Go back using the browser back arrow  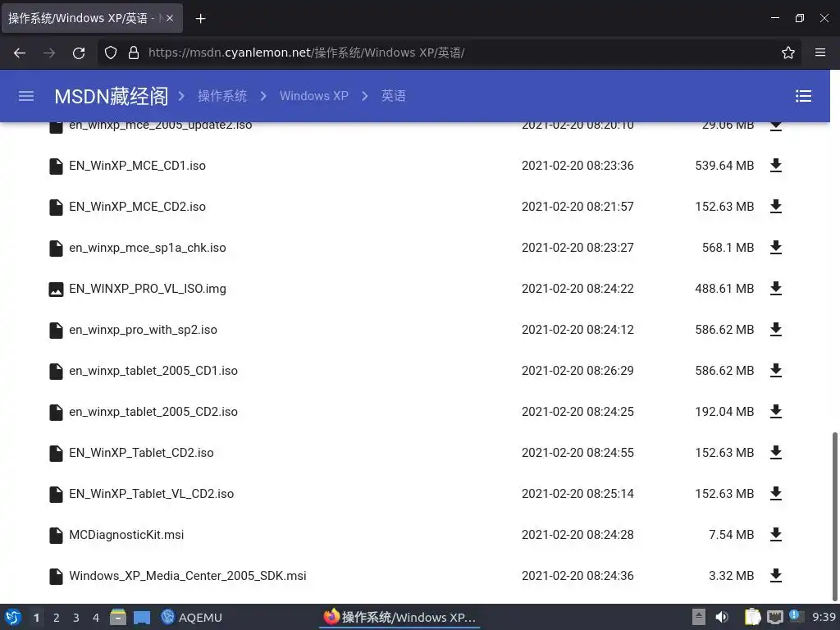[20, 52]
